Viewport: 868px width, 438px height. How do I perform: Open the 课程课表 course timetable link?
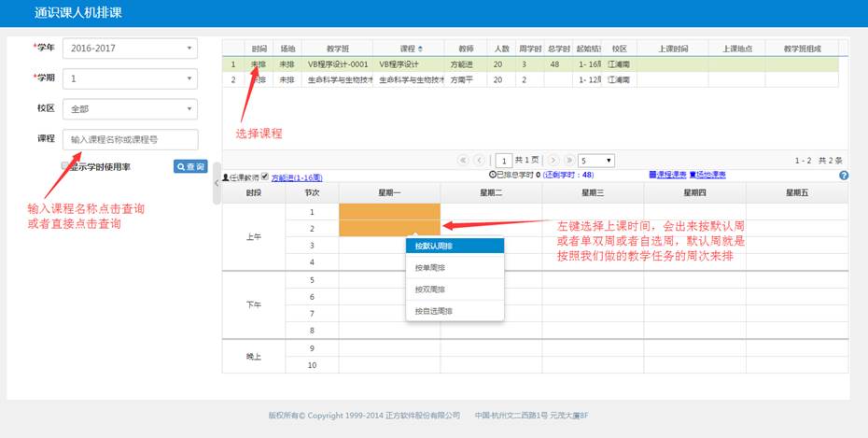point(667,176)
